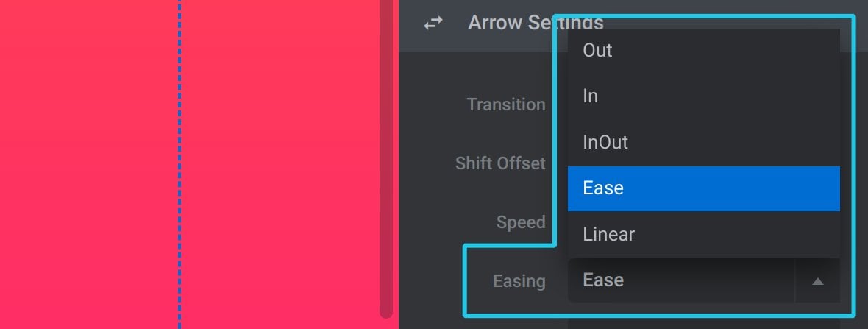Click the field strip below the Easing dropdown
868x329 pixels.
pyautogui.click(x=703, y=323)
